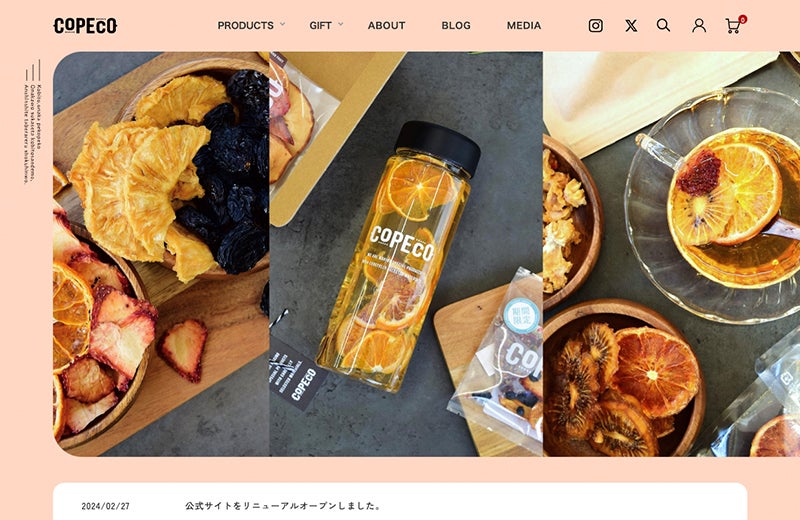800x520 pixels.
Task: Click the red cart count badge
Action: point(742,19)
